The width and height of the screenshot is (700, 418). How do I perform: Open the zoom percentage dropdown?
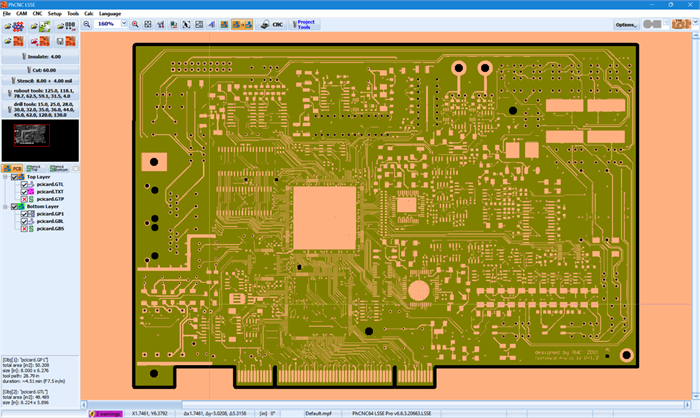124,24
